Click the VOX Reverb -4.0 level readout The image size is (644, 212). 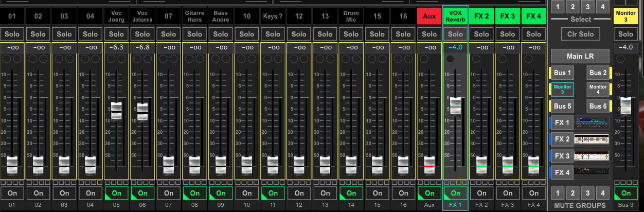point(455,47)
